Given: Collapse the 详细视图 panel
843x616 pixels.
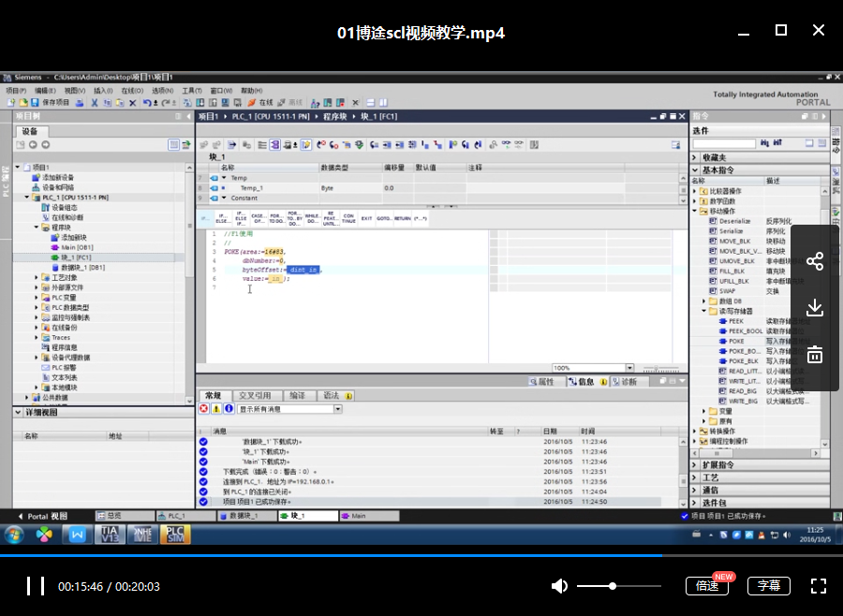Looking at the screenshot, I should coord(19,412).
